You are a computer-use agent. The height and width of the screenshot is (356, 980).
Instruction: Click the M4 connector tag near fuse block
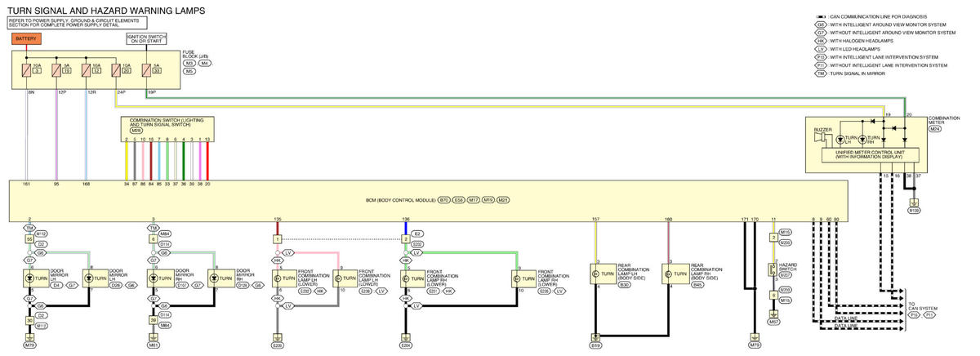pyautogui.click(x=204, y=63)
